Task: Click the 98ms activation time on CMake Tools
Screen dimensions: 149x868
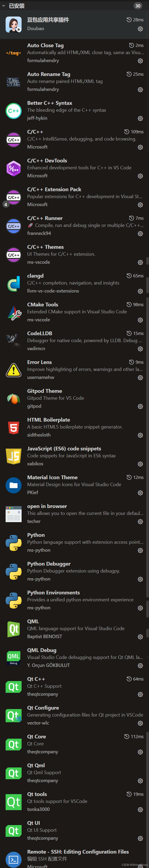Action: (x=135, y=305)
